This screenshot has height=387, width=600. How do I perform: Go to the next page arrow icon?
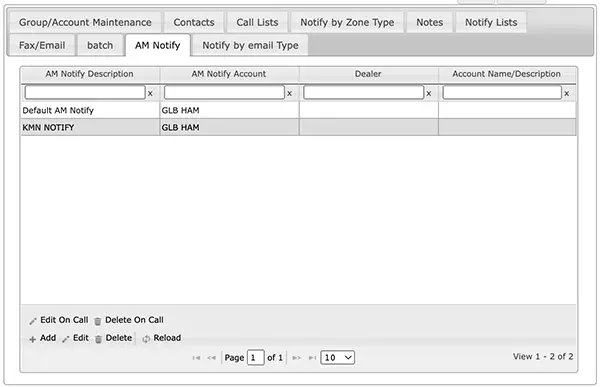point(297,358)
